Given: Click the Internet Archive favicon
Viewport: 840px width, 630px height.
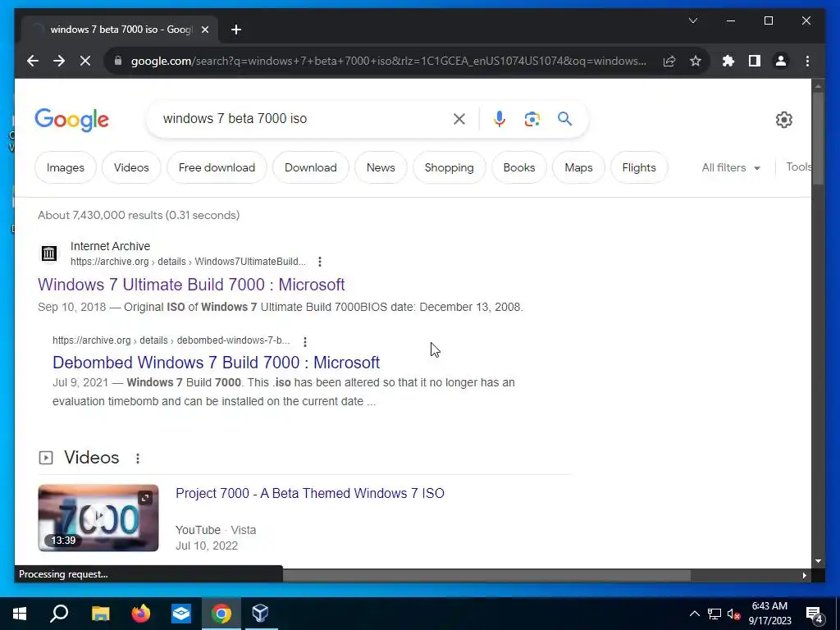Looking at the screenshot, I should (x=49, y=253).
